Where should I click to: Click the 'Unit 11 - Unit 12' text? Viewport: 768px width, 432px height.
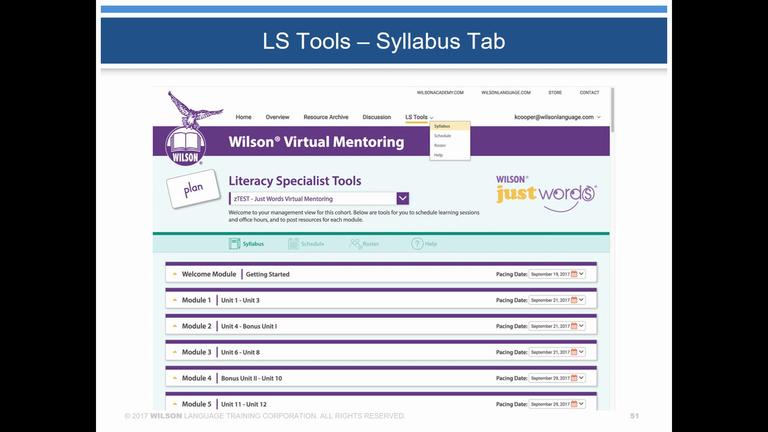point(243,404)
